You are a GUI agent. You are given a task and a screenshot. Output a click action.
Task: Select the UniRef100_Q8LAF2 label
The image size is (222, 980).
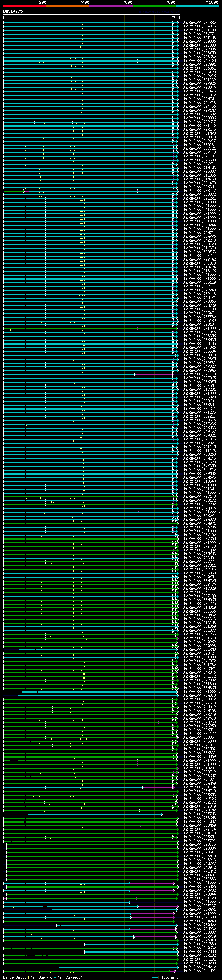click(199, 95)
